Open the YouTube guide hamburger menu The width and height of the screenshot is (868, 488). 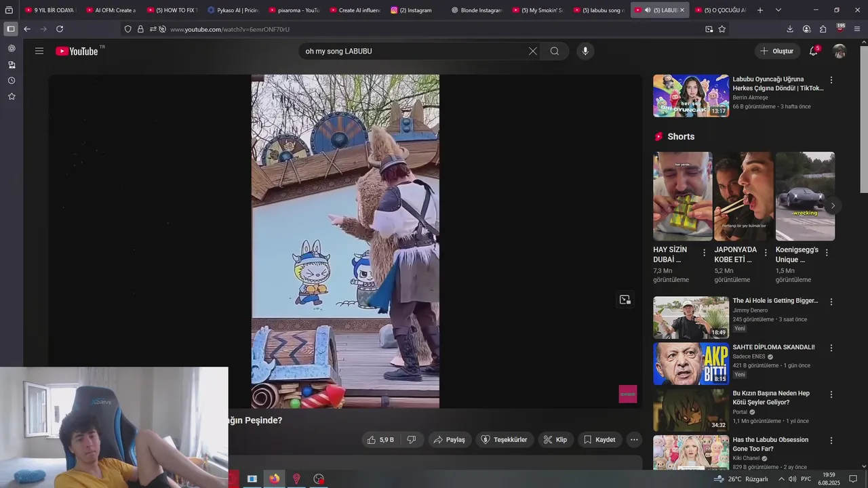[39, 51]
